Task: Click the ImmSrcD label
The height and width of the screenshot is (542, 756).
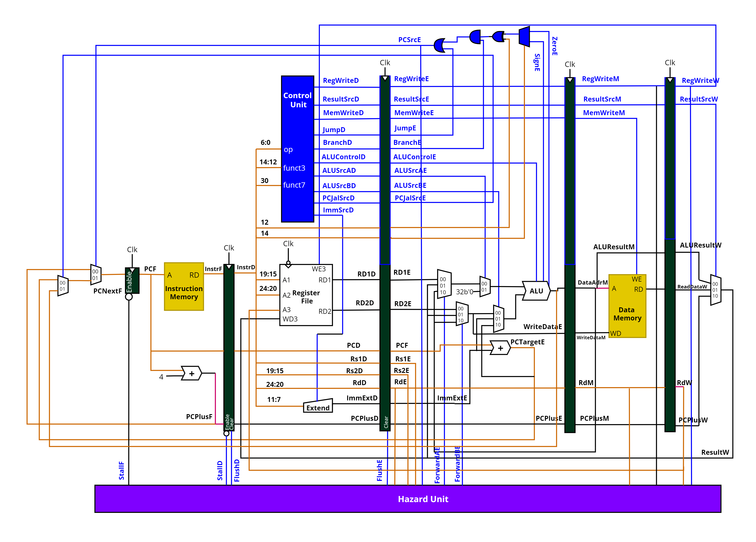Action: (x=338, y=210)
